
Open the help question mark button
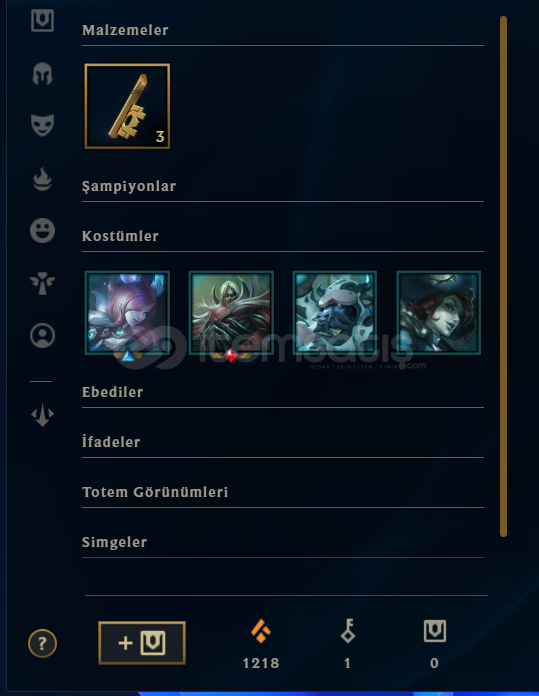pos(42,643)
